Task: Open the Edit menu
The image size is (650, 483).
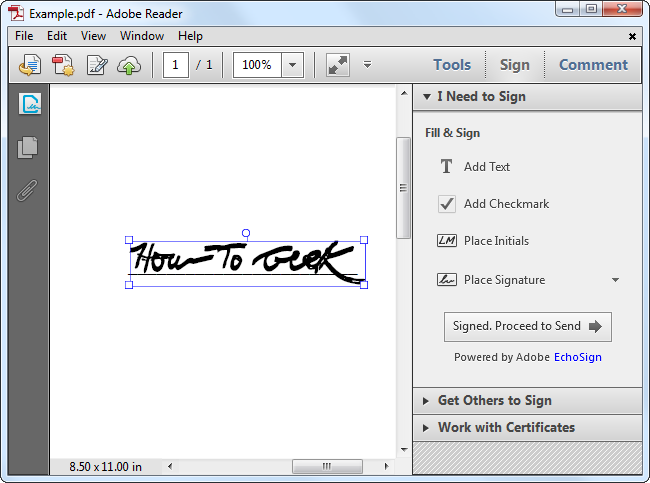Action: point(57,36)
